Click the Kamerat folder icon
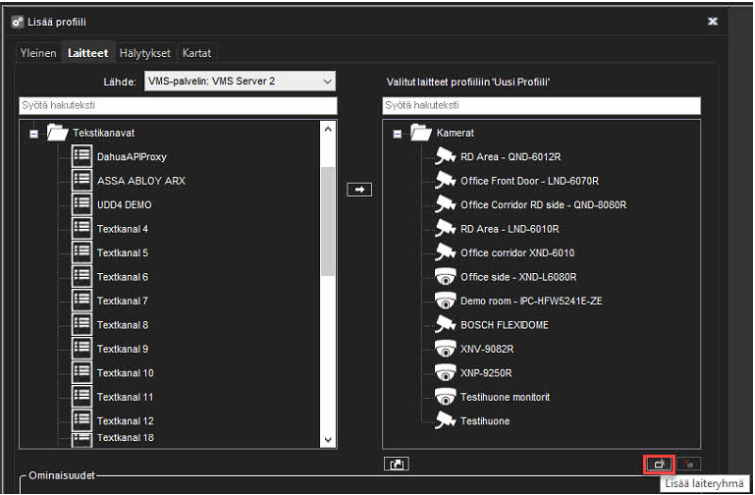 pos(420,132)
